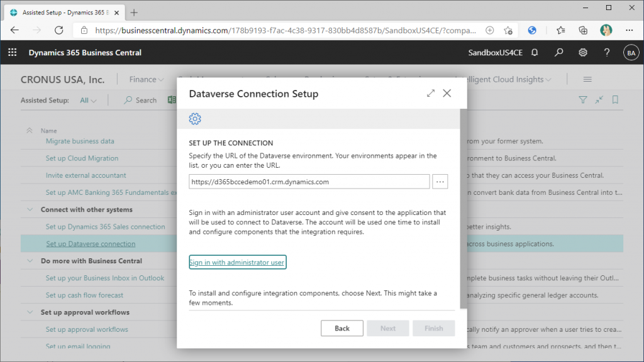Open Set up your Business Inbox in Outlook
The image size is (644, 362).
[105, 278]
